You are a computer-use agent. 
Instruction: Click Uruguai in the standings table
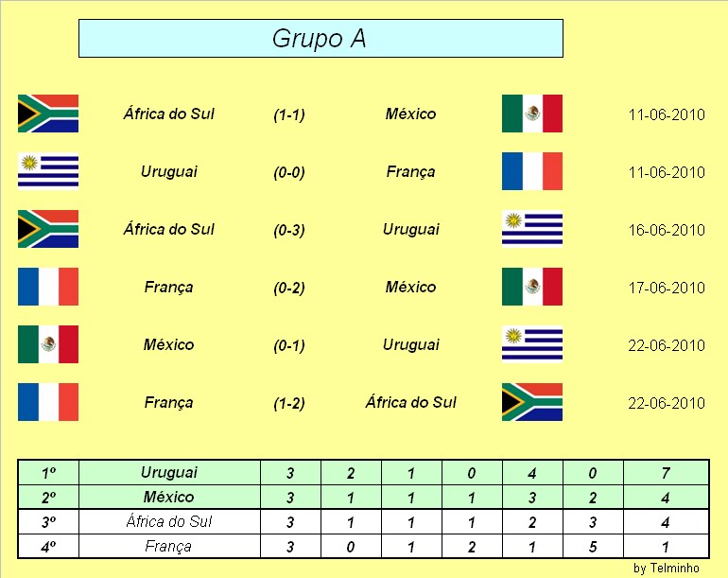(169, 472)
